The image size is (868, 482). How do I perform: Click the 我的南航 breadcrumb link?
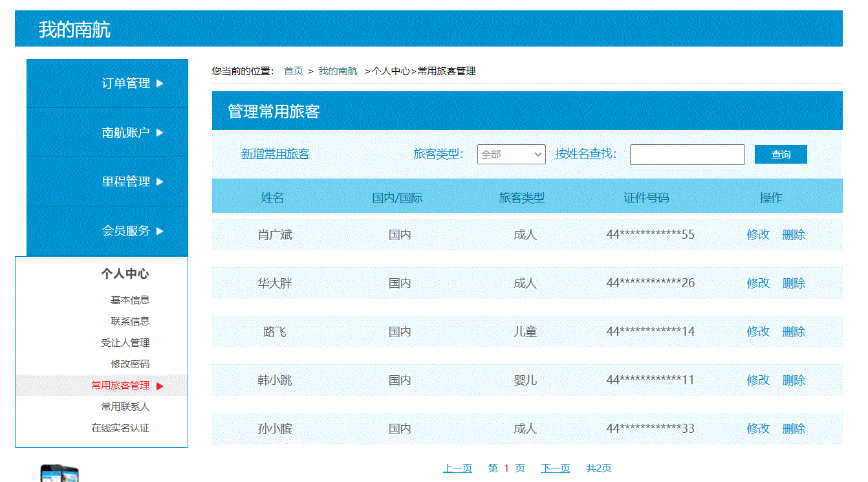[x=338, y=71]
